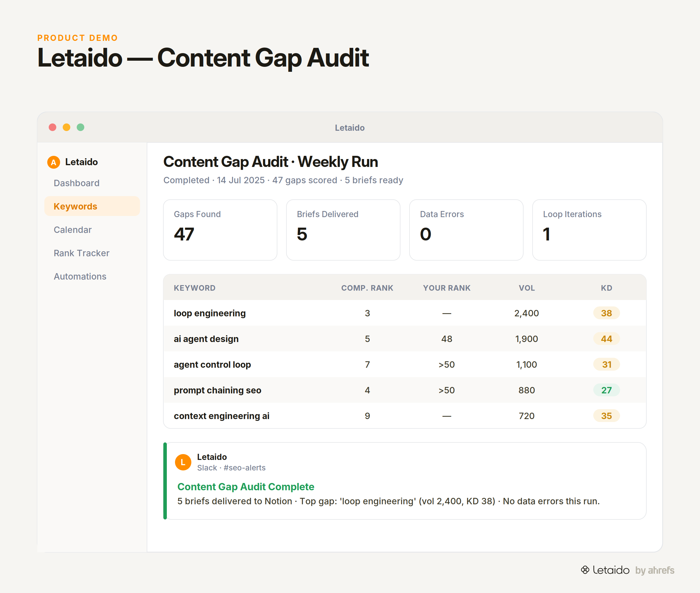This screenshot has height=593, width=700.
Task: Click the 'agent control loop' keyword
Action: [212, 364]
